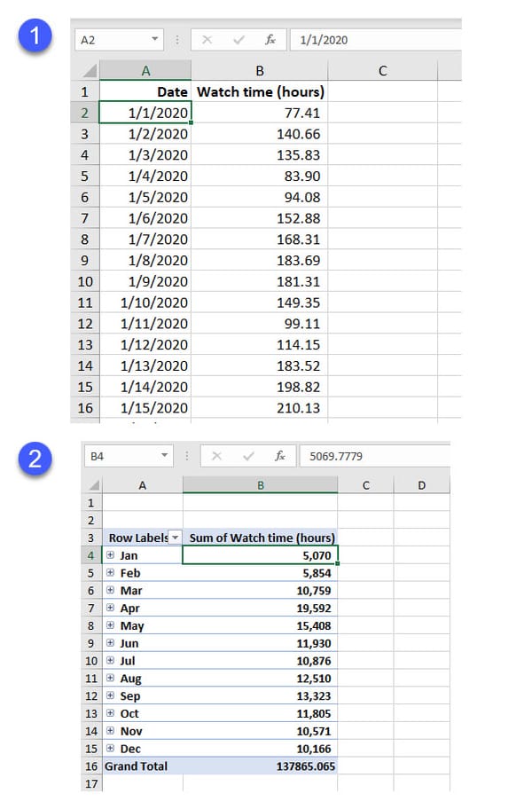Select the cell containing 1/1/2020
This screenshot has height=809, width=532.
coord(146,113)
